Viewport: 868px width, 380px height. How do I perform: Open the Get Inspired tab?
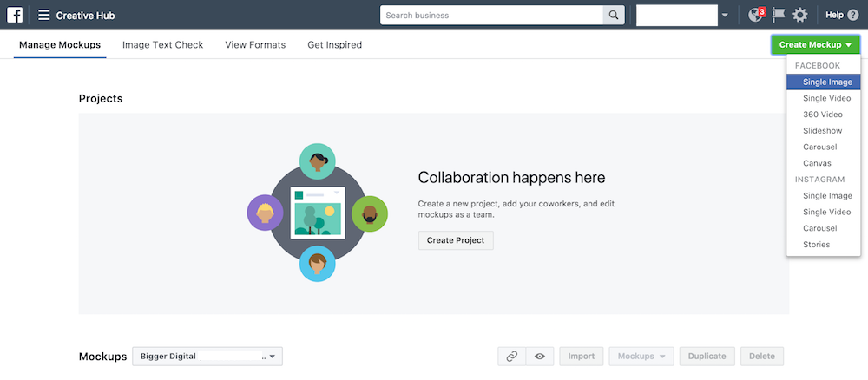[335, 45]
